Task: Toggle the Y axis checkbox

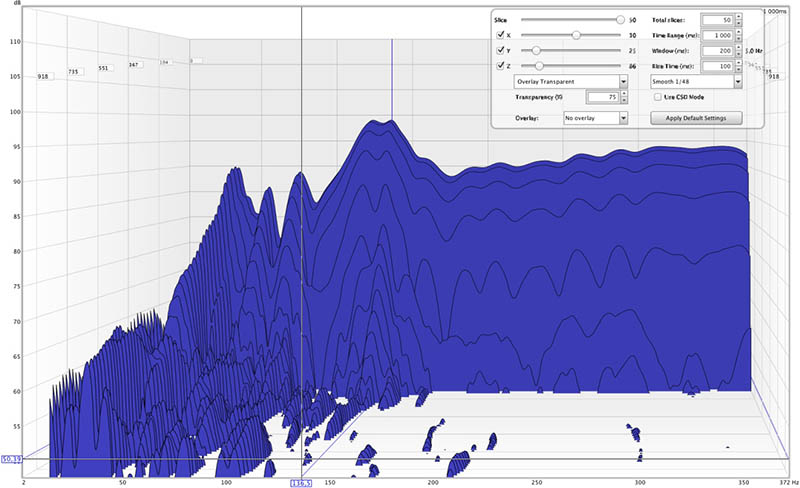Action: pos(501,50)
